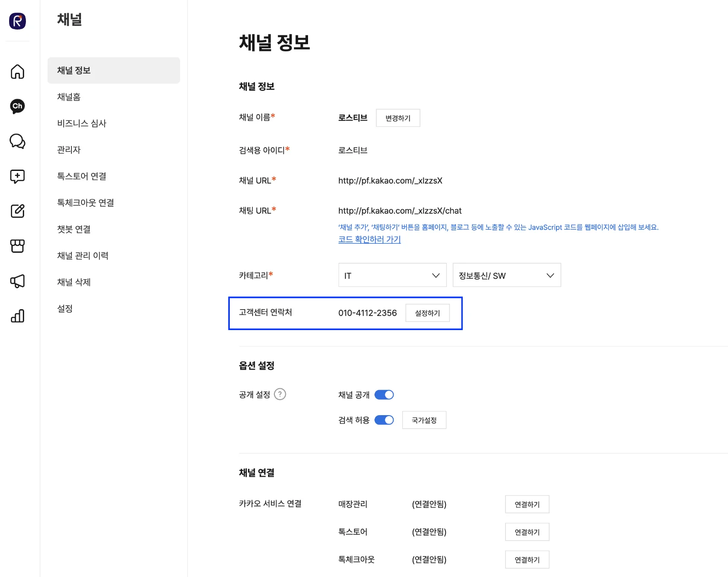
Task: Open the edit pencil icon in sidebar
Action: [x=17, y=211]
